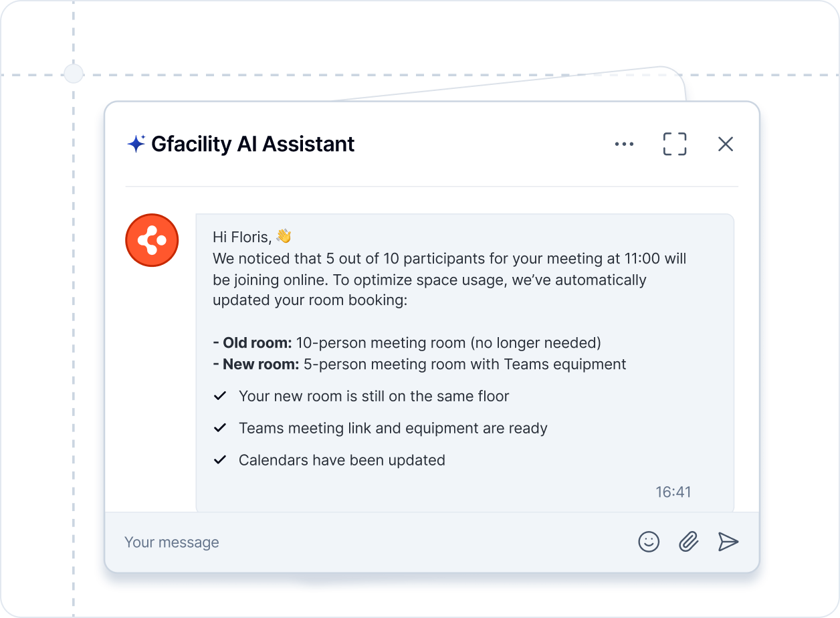Click the waving hand emoji
The height and width of the screenshot is (618, 840).
(x=284, y=236)
